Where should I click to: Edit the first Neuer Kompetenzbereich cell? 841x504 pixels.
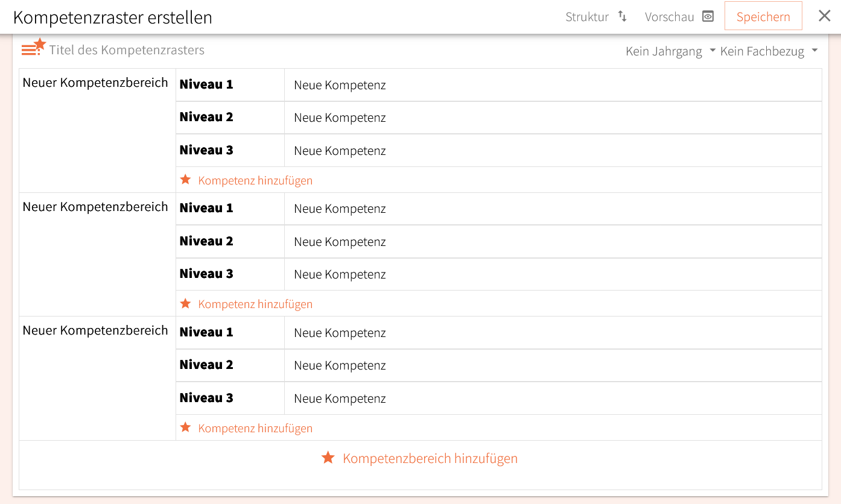click(95, 83)
